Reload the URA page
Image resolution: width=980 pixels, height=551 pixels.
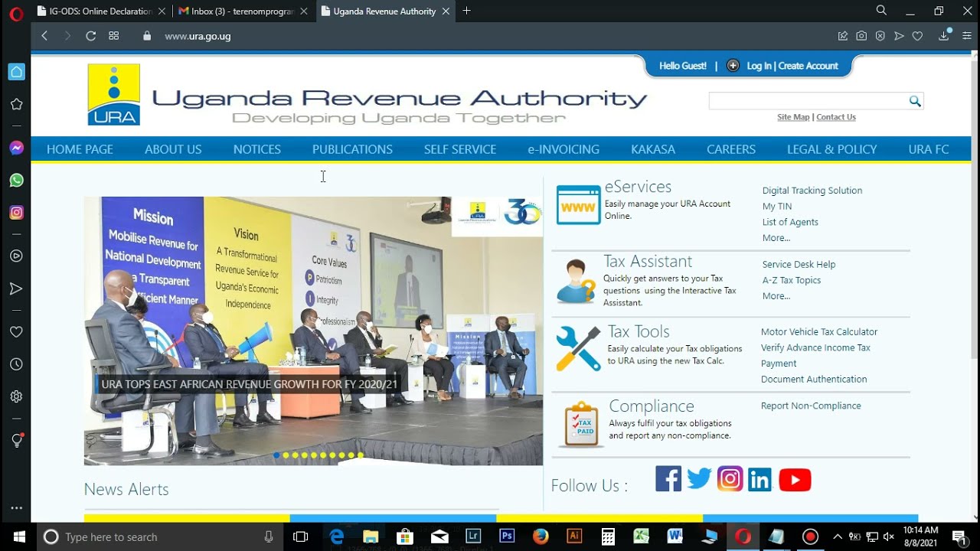point(90,36)
